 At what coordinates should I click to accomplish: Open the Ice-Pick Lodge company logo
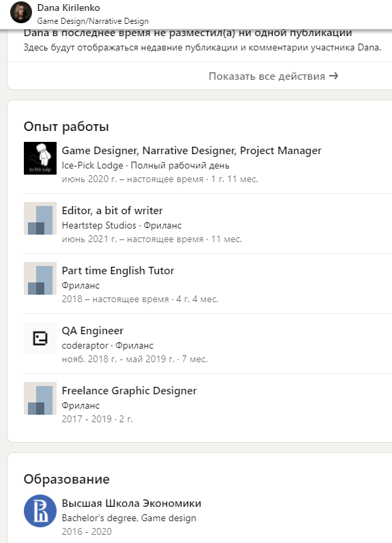click(x=40, y=158)
